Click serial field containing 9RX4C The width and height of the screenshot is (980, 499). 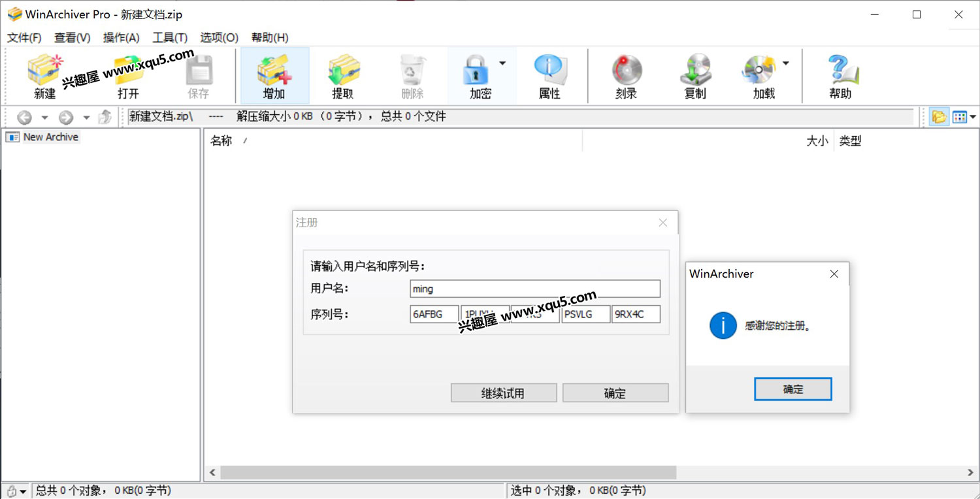click(636, 314)
